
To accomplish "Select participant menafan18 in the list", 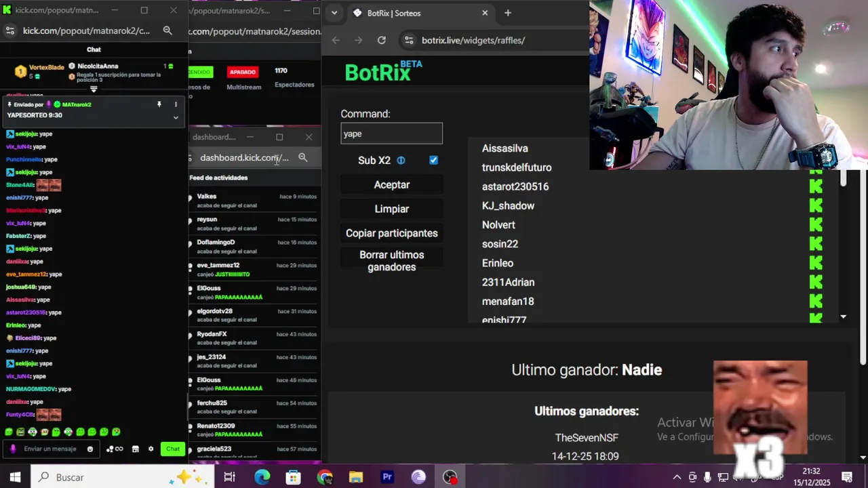I will 508,301.
